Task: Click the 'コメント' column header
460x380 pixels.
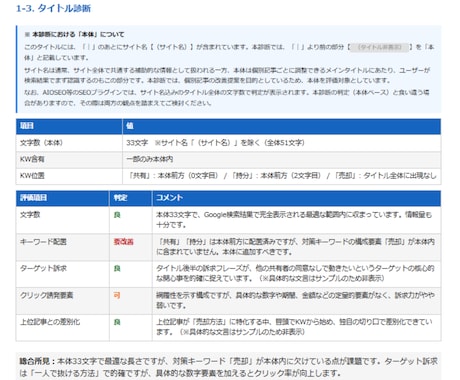Action: (x=169, y=198)
